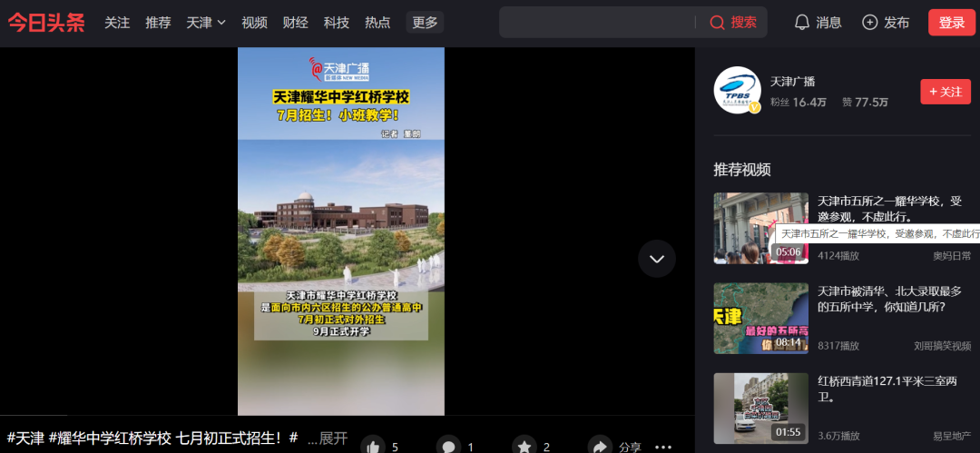Click the author name 刘哥搞笑视频
The image size is (980, 453).
[x=943, y=345]
